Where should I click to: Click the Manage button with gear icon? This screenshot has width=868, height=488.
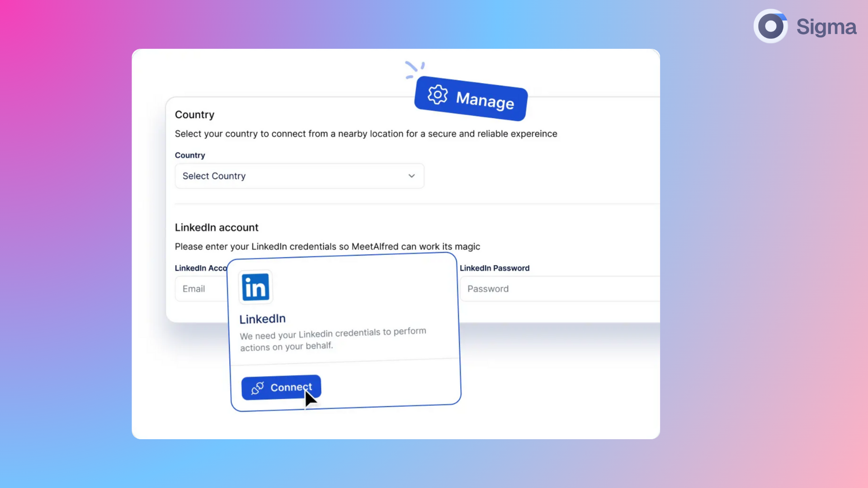pos(471,99)
